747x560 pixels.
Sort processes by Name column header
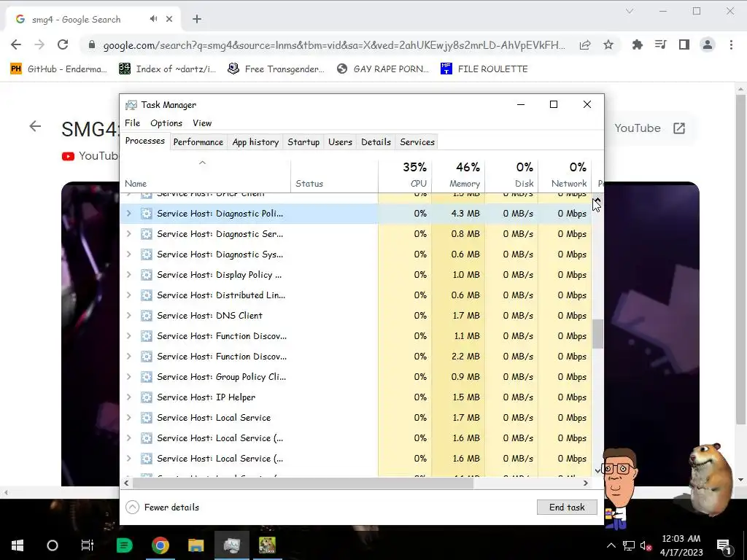(x=205, y=175)
